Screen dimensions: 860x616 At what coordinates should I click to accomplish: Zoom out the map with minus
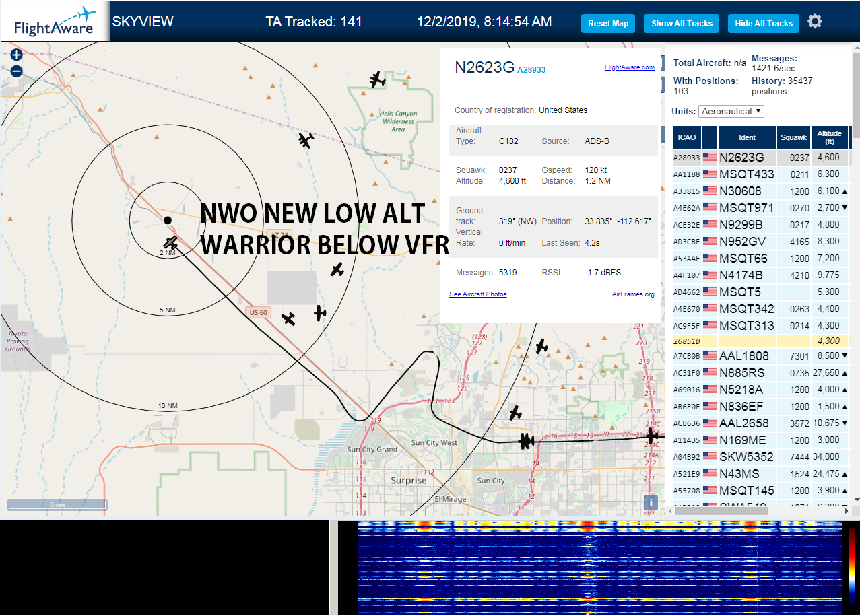(17, 71)
